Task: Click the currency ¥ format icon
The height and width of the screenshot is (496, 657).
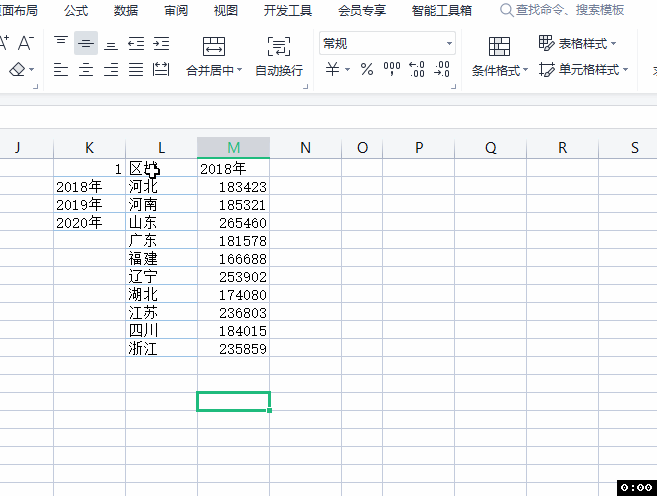Action: coord(333,69)
